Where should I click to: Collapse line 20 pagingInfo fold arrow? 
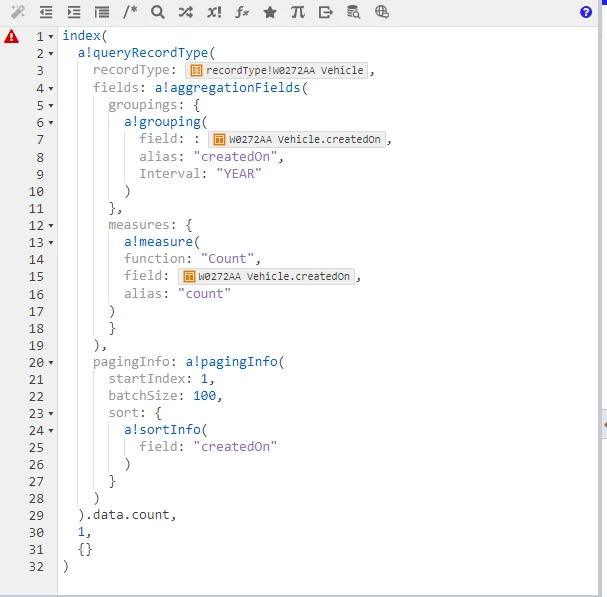(51, 363)
